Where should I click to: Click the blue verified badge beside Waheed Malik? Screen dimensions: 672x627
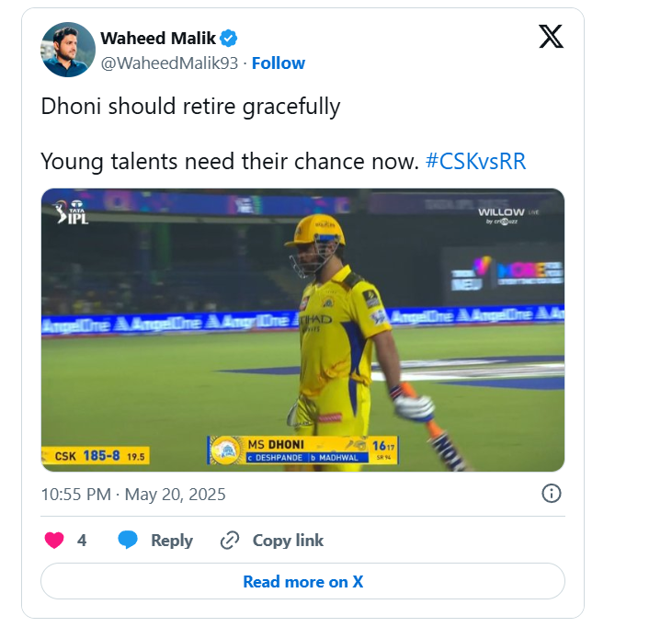pyautogui.click(x=229, y=38)
